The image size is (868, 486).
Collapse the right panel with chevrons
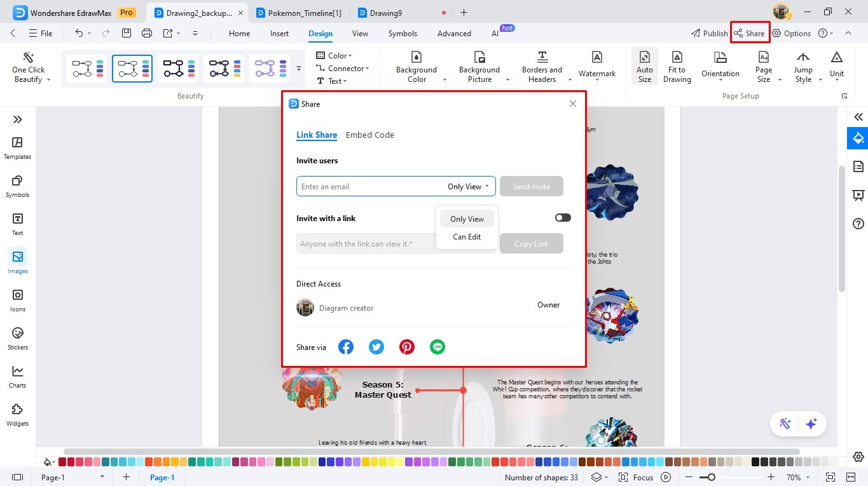tap(858, 117)
